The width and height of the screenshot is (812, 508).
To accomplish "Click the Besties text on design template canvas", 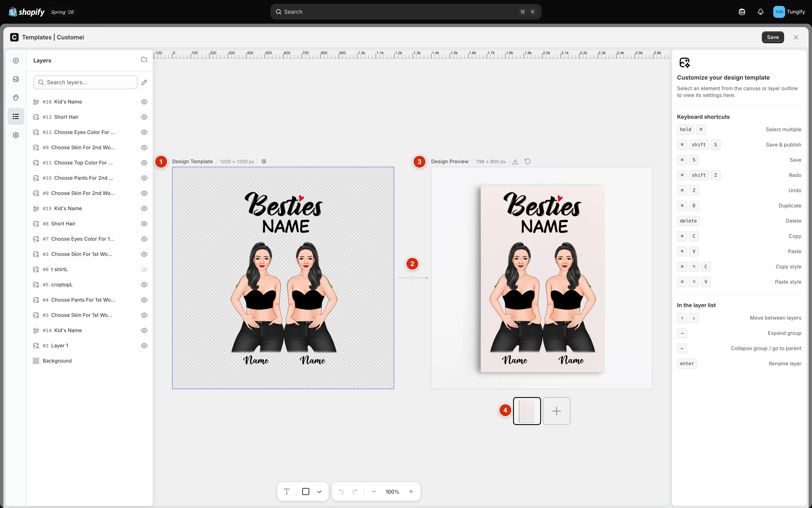I will pyautogui.click(x=284, y=204).
